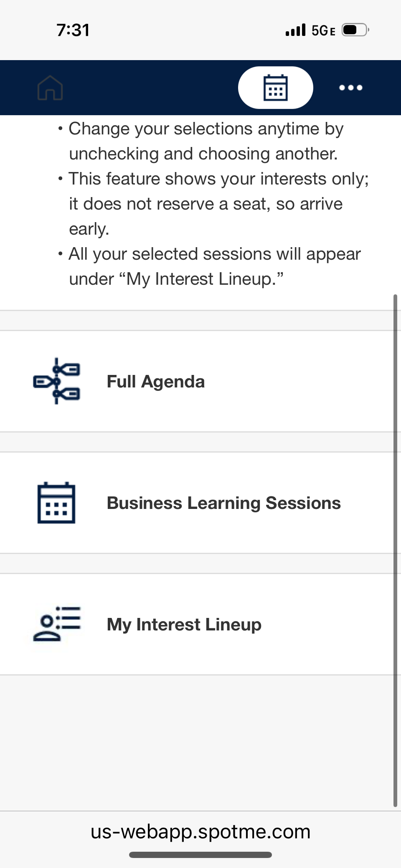Expand the overflow options via the ellipsis
The image size is (401, 868).
coord(351,88)
